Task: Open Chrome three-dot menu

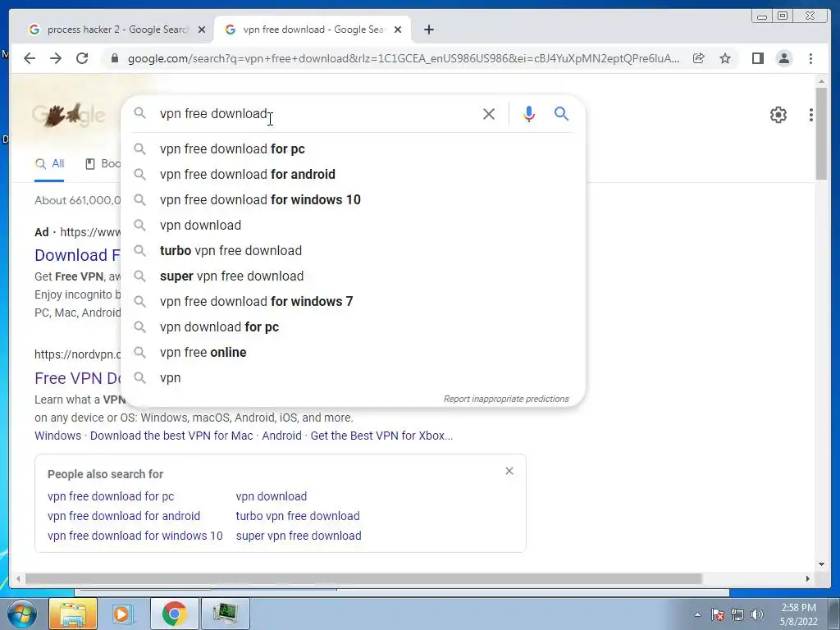Action: pyautogui.click(x=810, y=58)
